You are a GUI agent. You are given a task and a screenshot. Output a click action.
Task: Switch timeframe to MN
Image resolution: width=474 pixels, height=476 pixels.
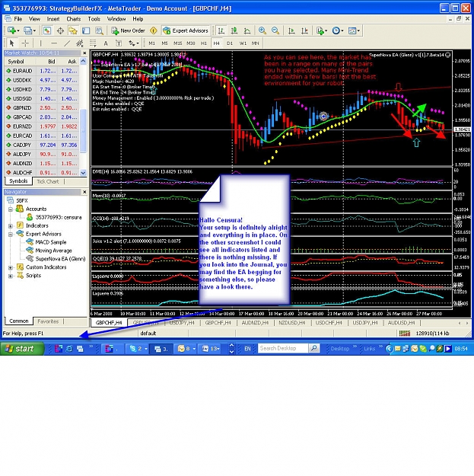pos(256,43)
